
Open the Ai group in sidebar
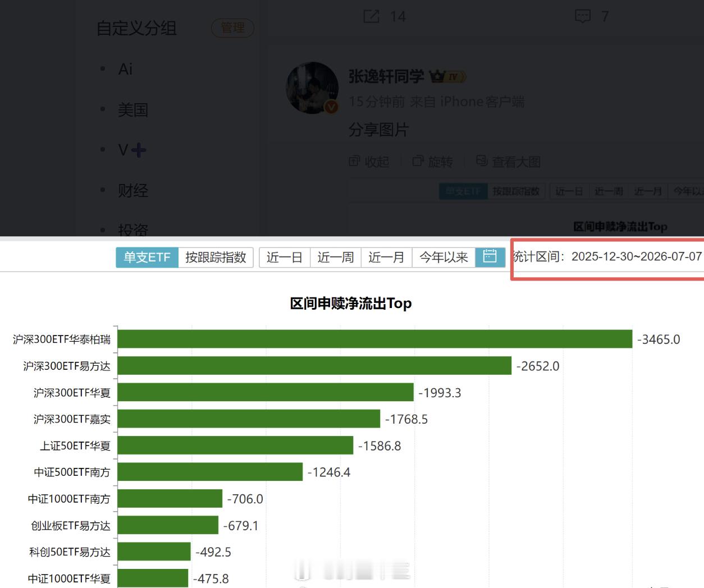point(125,69)
